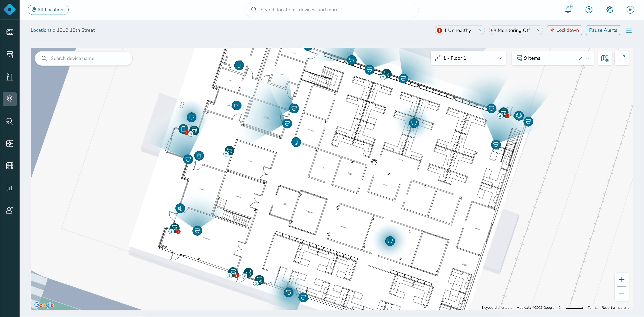Expand the 9 Items filter dropdown

[587, 58]
